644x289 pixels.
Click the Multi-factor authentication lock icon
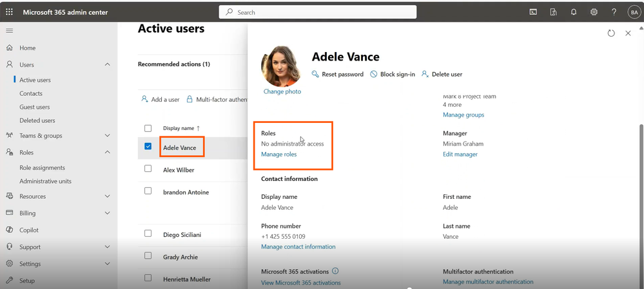(190, 99)
